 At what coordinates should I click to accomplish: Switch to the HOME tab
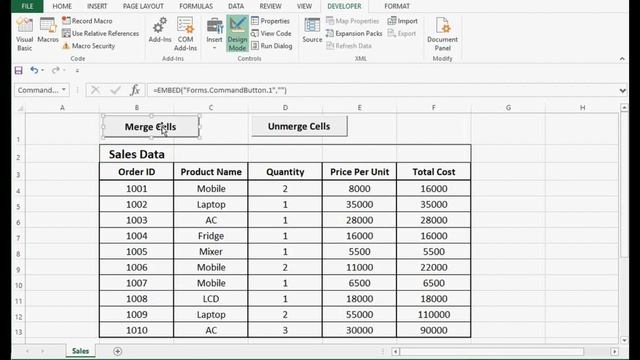coord(62,6)
